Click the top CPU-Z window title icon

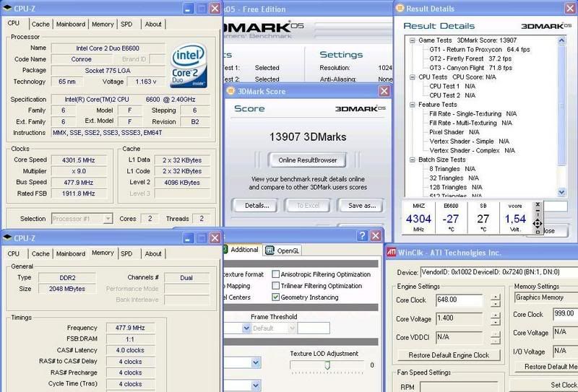(x=7, y=9)
